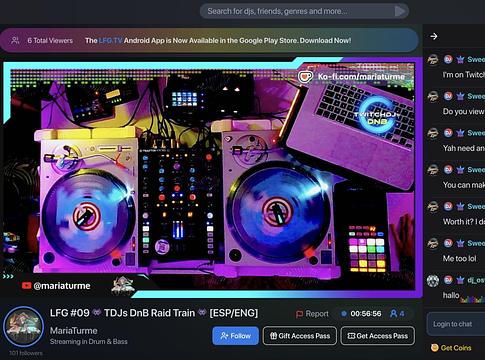Click the "hallo" chat message
Screen dimensions: 485x360
click(451, 295)
